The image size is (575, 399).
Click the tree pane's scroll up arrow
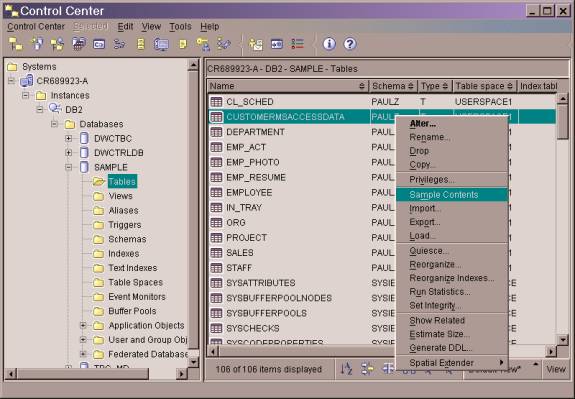[x=193, y=65]
